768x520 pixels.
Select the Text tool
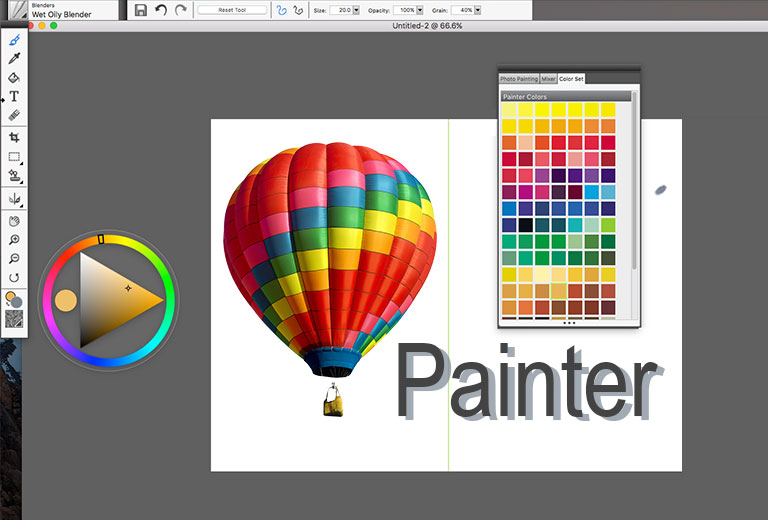coord(14,96)
